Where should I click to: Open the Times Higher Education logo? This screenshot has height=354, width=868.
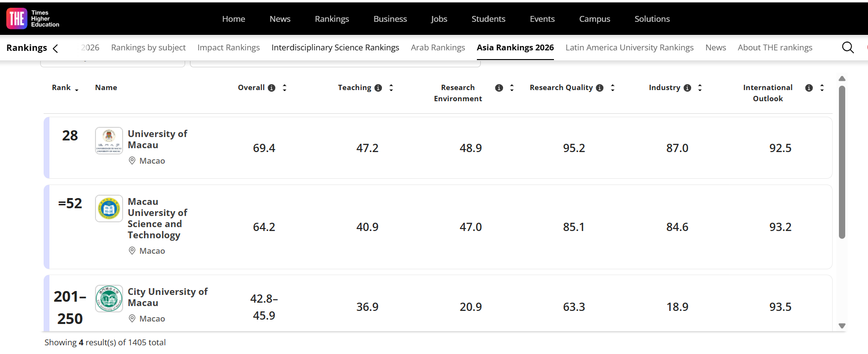click(x=33, y=18)
